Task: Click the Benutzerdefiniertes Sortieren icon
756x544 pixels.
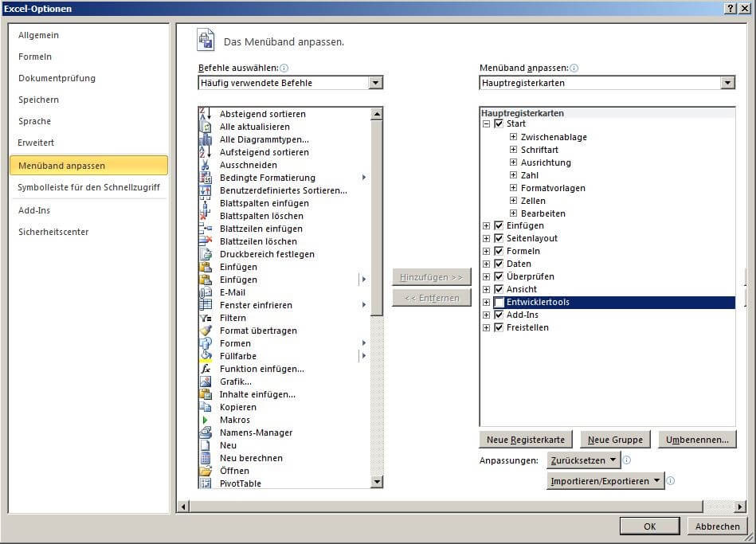Action: (x=206, y=190)
